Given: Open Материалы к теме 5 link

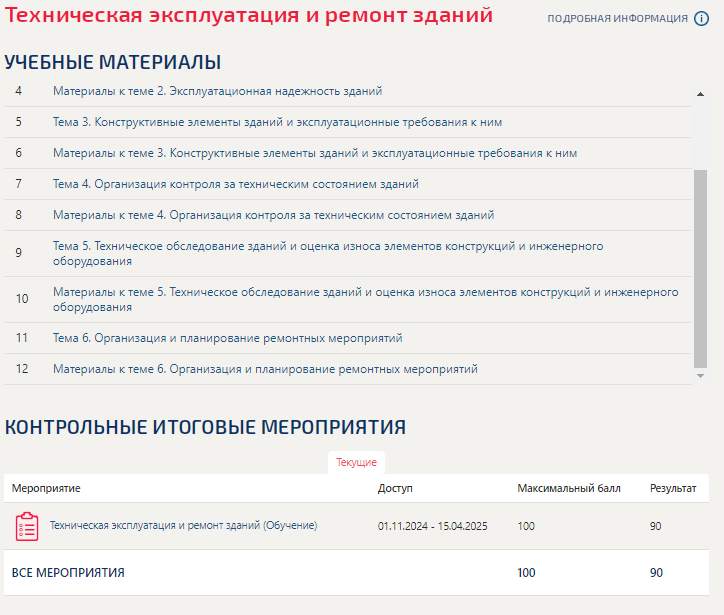Looking at the screenshot, I should [x=365, y=299].
